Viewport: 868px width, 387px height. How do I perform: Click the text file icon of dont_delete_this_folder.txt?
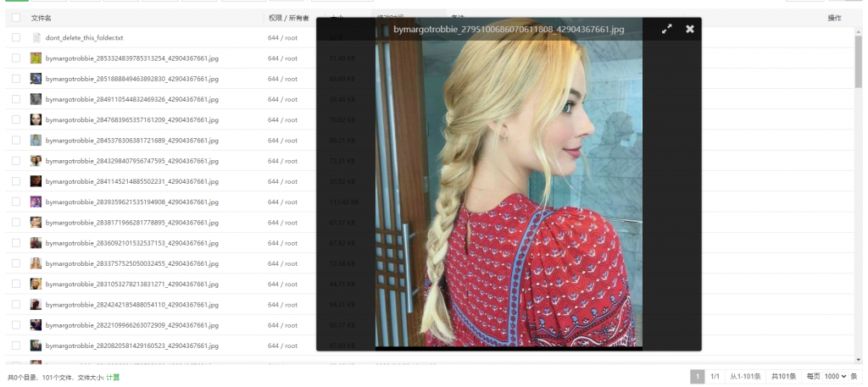click(36, 37)
